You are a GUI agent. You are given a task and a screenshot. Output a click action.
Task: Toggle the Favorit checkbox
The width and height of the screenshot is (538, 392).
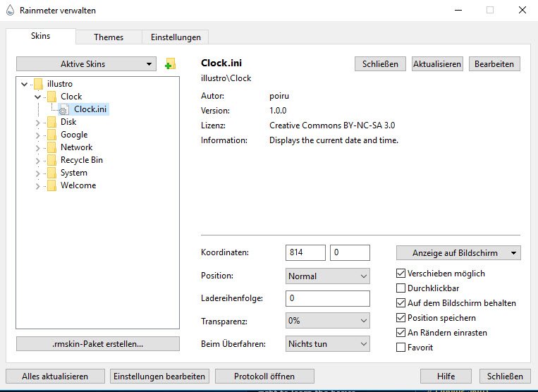(401, 348)
